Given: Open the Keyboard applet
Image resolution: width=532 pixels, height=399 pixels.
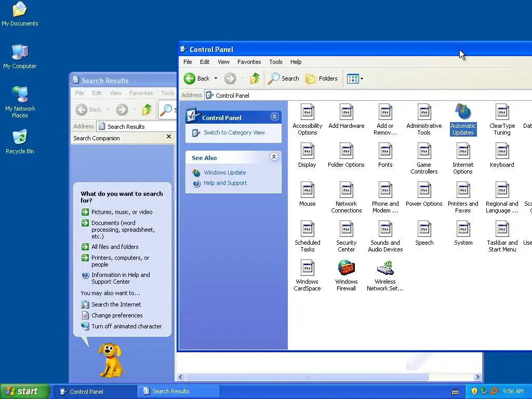Looking at the screenshot, I should [x=502, y=155].
